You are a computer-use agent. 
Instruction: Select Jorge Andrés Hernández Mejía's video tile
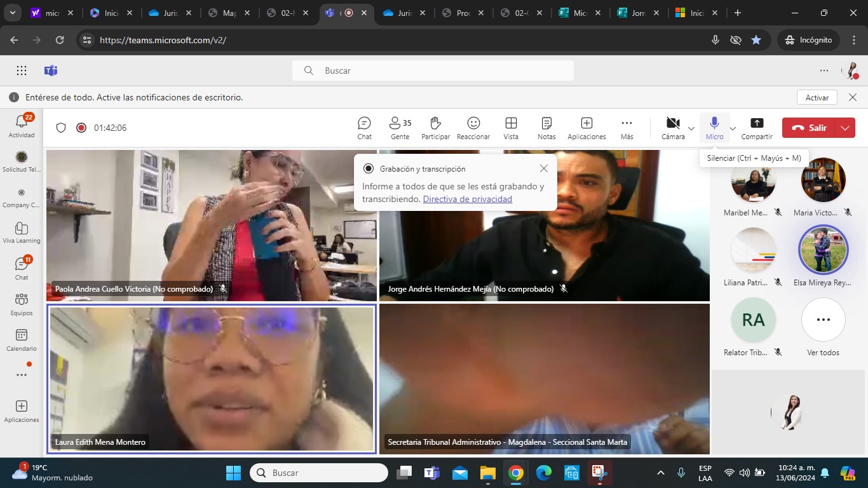click(545, 225)
